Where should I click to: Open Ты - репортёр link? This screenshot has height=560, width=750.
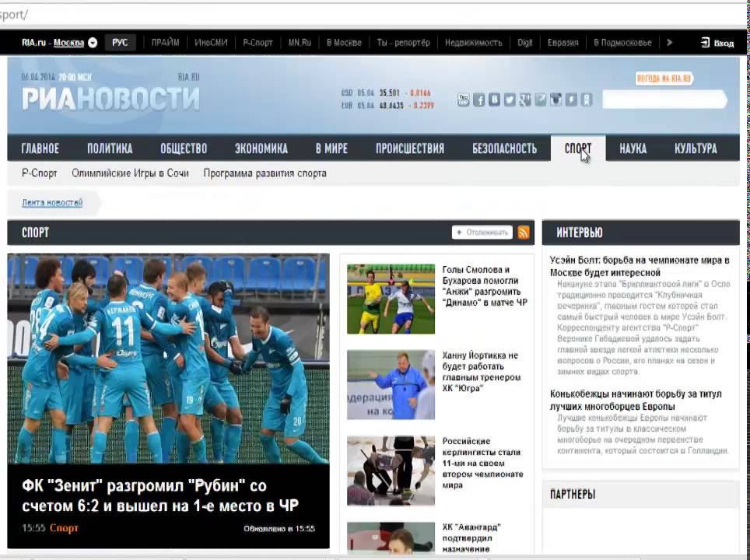(403, 43)
